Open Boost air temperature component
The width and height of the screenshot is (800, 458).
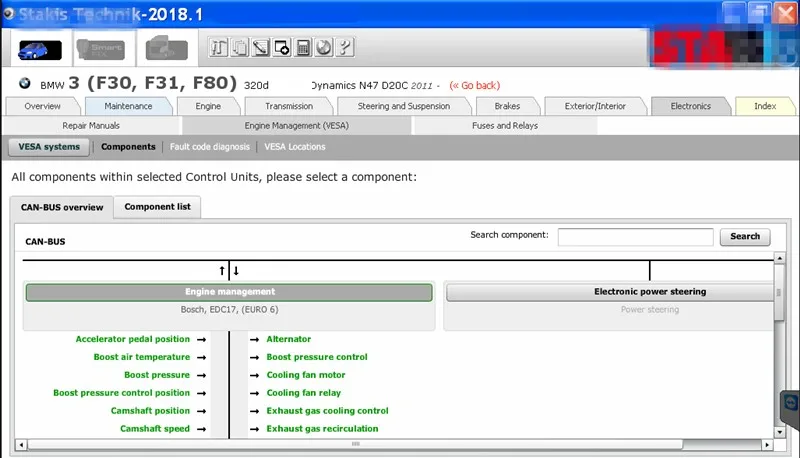coord(142,357)
